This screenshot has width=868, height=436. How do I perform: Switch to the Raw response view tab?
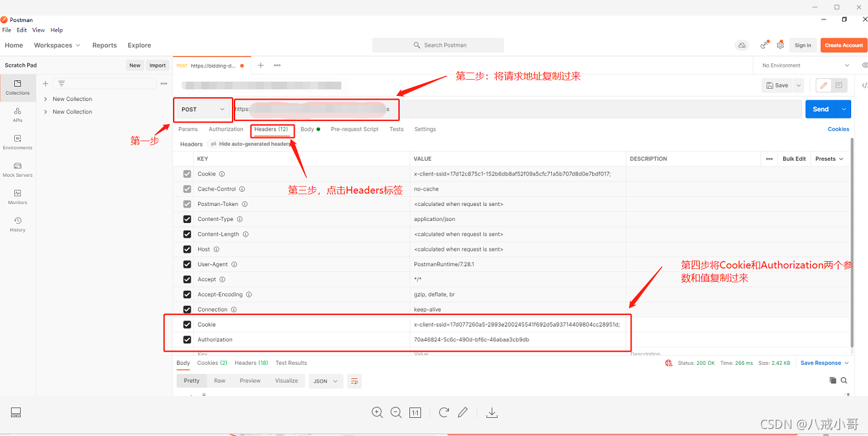(x=220, y=381)
